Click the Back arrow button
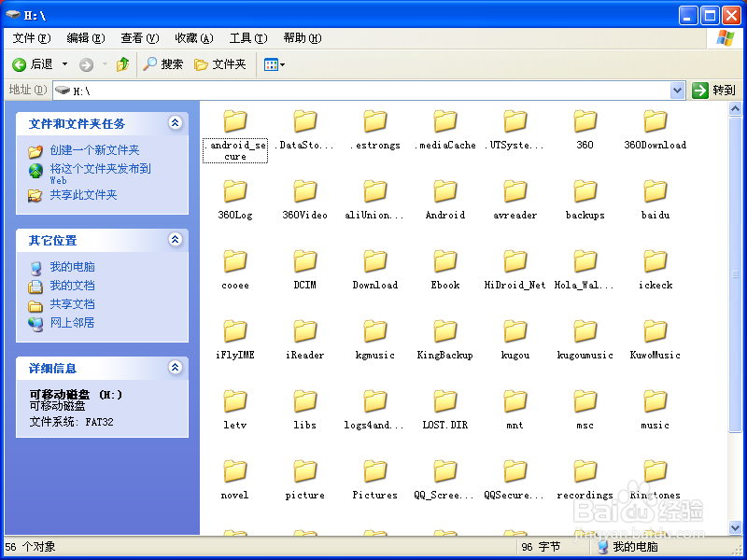The height and width of the screenshot is (560, 747). tap(33, 64)
